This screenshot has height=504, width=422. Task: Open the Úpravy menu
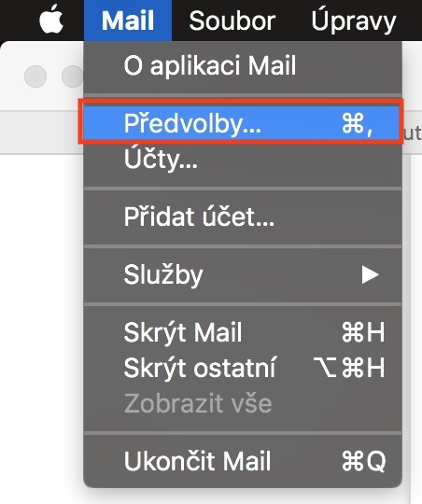[353, 21]
